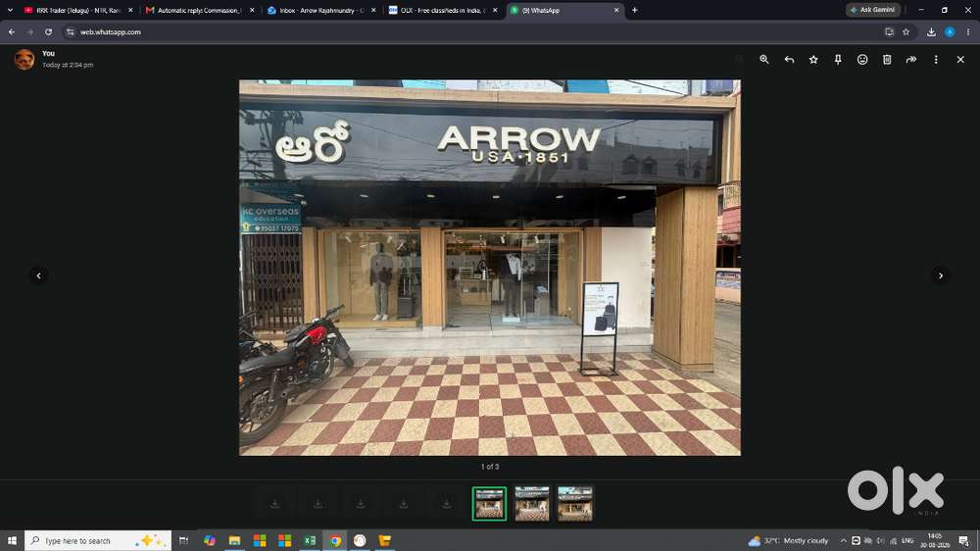The height and width of the screenshot is (551, 980).
Task: Bookmark this page with star icon
Action: point(906,32)
